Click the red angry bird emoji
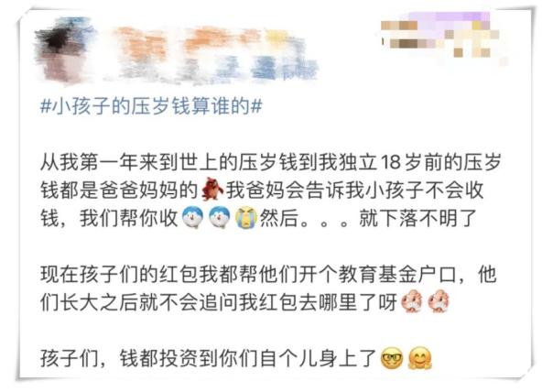Image resolution: width=542 pixels, height=392 pixels. 211,190
